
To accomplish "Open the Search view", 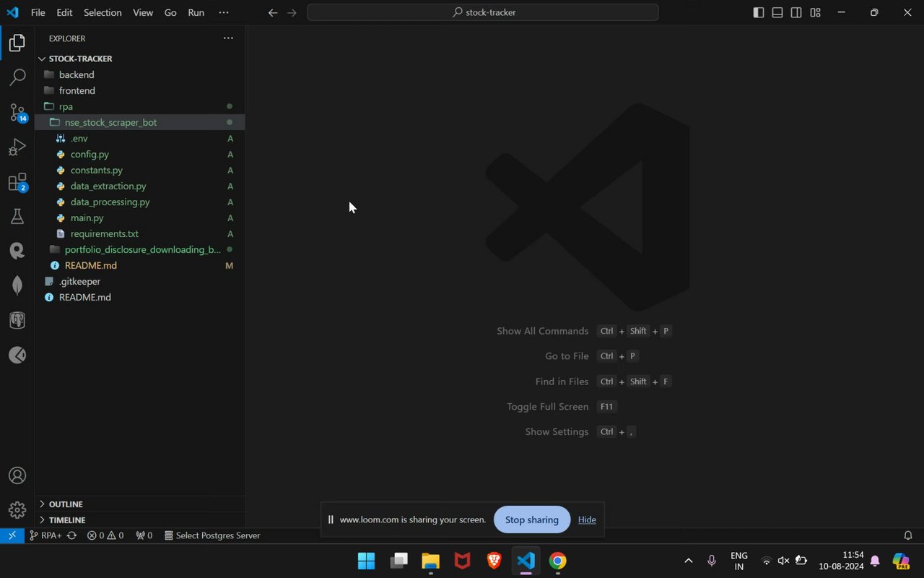I will (17, 77).
